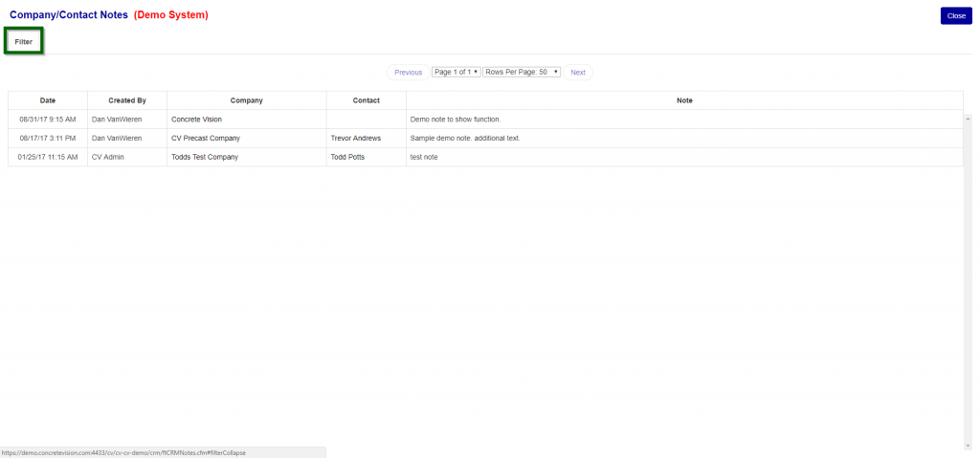Close the Company/Contact Notes window

[x=956, y=16]
